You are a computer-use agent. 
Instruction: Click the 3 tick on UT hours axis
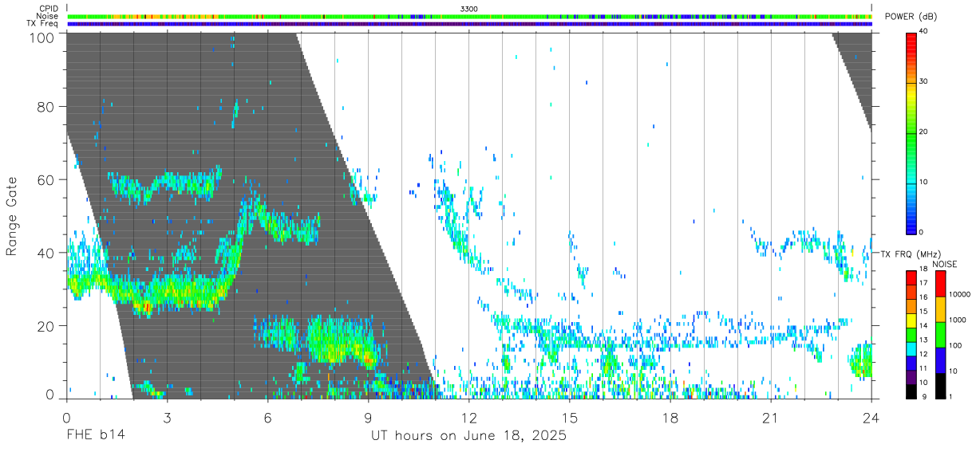click(167, 418)
